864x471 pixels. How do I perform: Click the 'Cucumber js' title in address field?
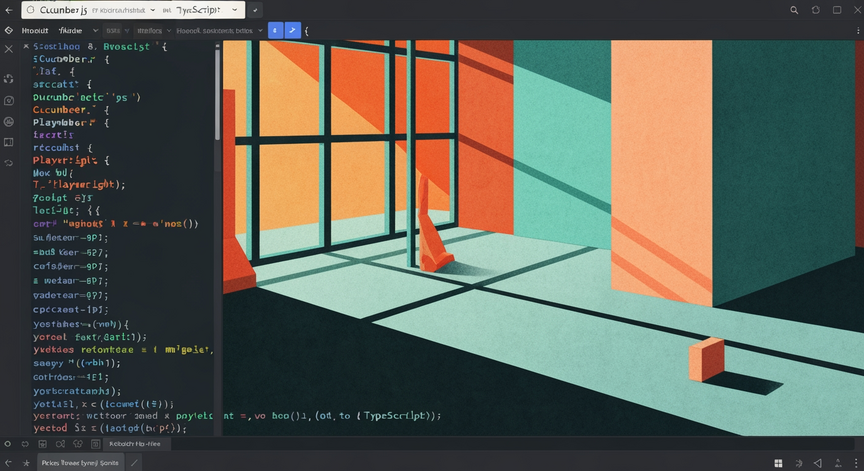(x=63, y=10)
